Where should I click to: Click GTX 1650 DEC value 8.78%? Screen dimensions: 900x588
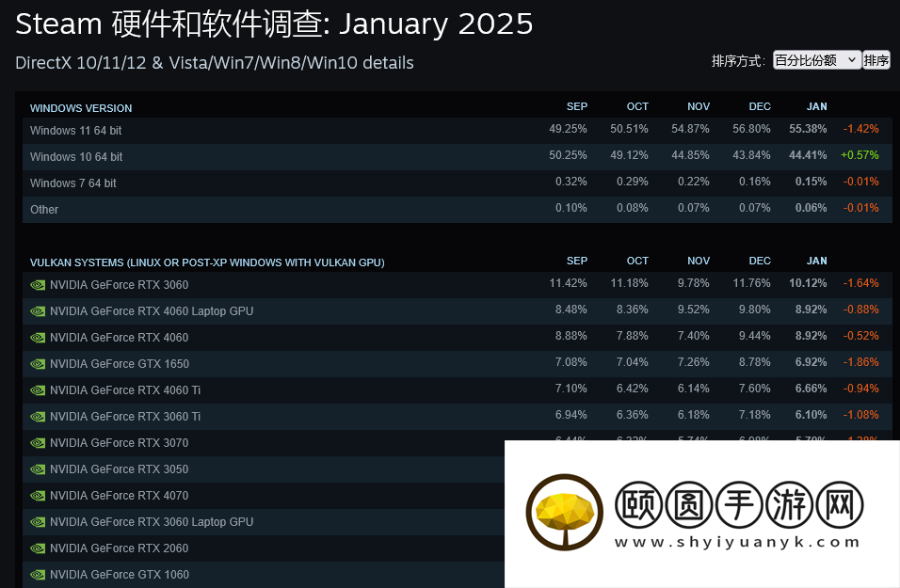(x=754, y=362)
